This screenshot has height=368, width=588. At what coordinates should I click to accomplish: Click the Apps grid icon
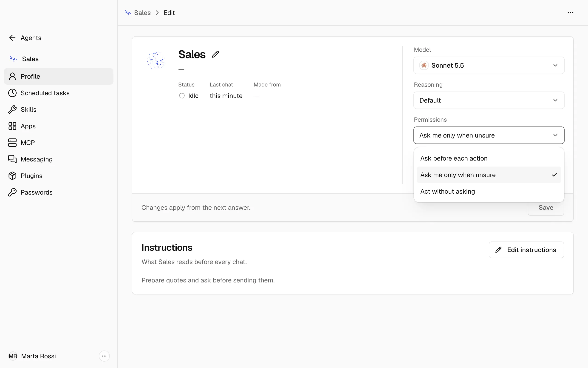coord(12,126)
